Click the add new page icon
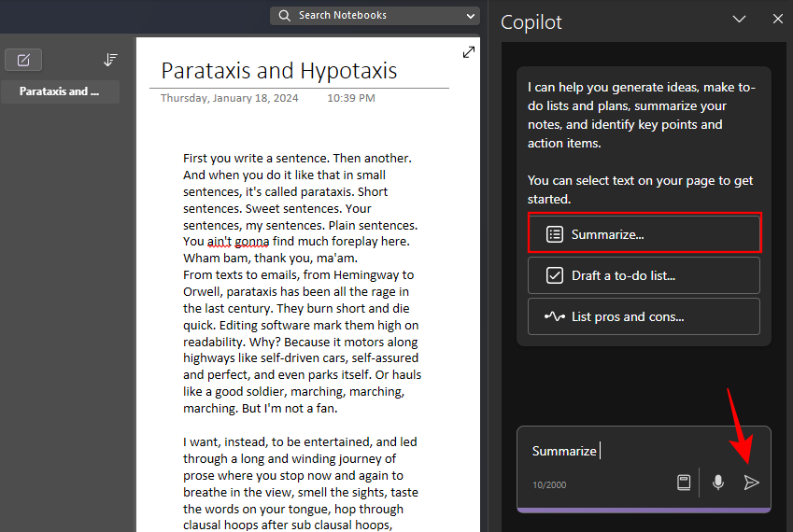 click(x=23, y=60)
